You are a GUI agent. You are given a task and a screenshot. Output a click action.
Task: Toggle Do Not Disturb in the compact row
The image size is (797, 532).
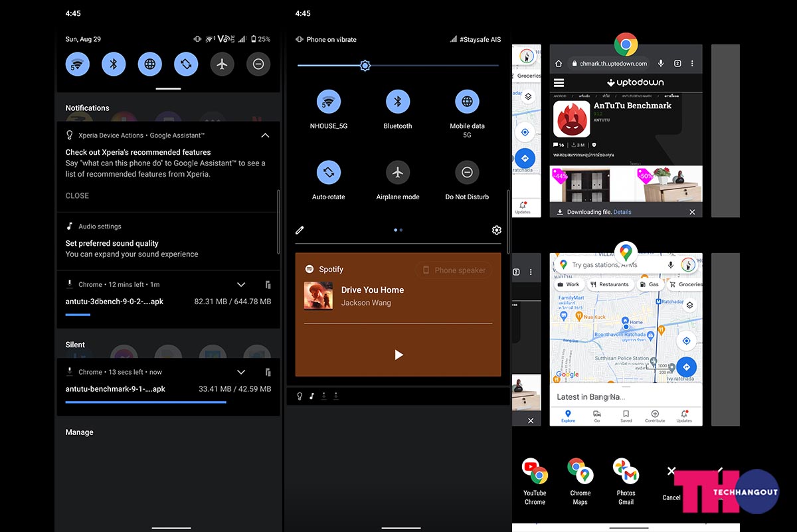point(258,64)
